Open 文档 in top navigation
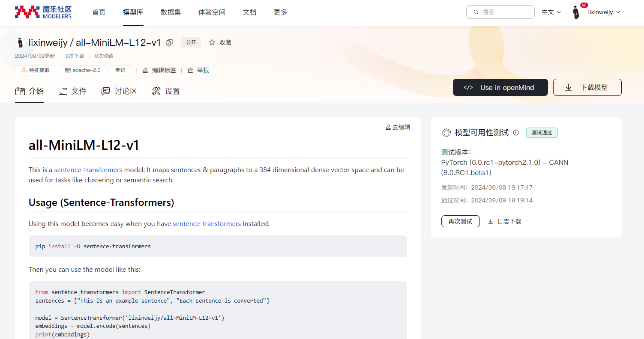This screenshot has height=339, width=644. [x=250, y=12]
